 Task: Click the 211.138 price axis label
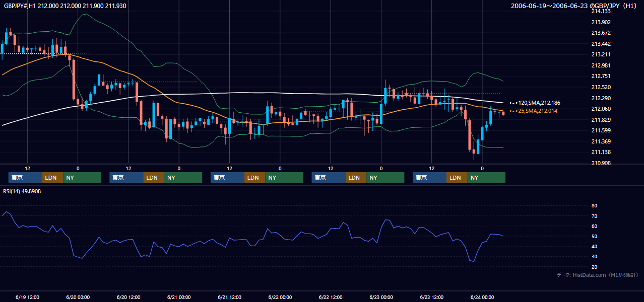click(601, 152)
